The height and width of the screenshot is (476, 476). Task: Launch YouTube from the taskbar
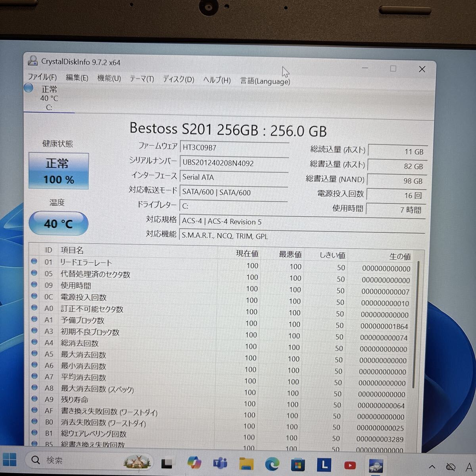click(x=349, y=464)
